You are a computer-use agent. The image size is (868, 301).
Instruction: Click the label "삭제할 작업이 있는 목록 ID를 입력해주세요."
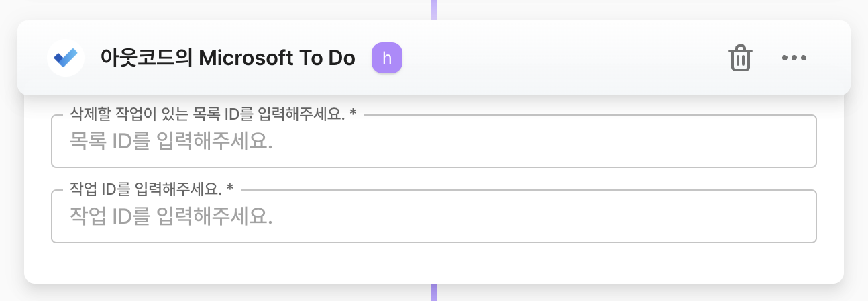pos(207,114)
